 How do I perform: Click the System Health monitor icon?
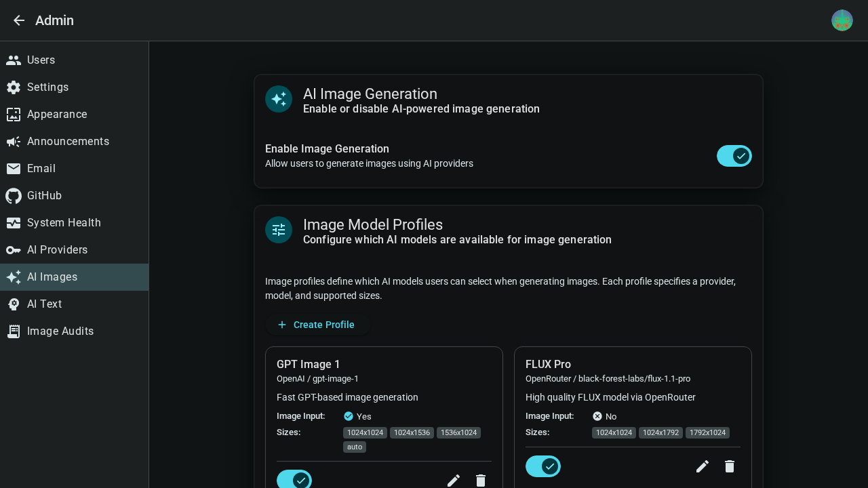coord(14,223)
